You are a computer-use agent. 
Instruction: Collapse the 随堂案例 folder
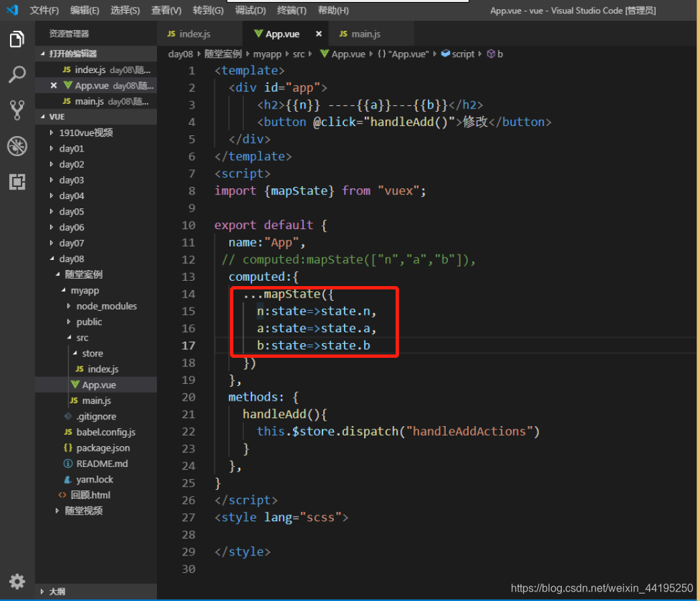pos(96,275)
